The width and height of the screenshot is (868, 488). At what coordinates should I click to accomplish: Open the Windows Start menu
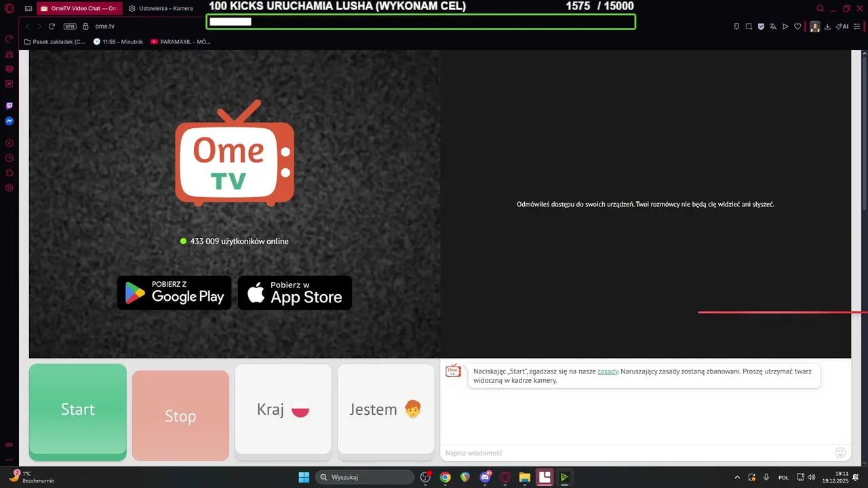304,477
